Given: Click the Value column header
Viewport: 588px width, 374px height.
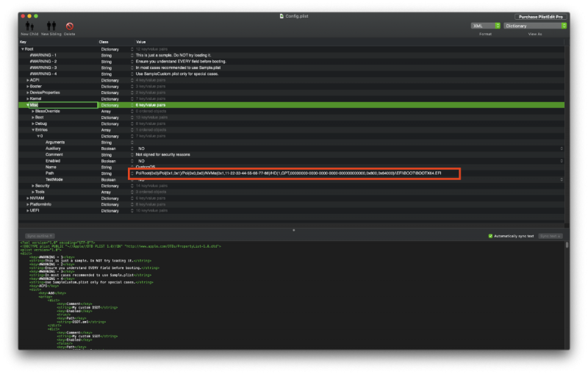Looking at the screenshot, I should coord(140,42).
